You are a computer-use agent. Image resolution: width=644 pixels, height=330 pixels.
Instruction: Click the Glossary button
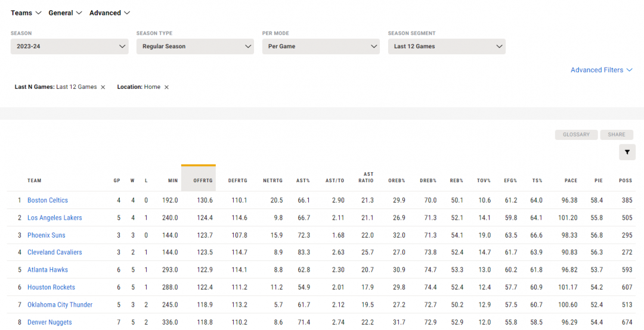[x=576, y=135]
